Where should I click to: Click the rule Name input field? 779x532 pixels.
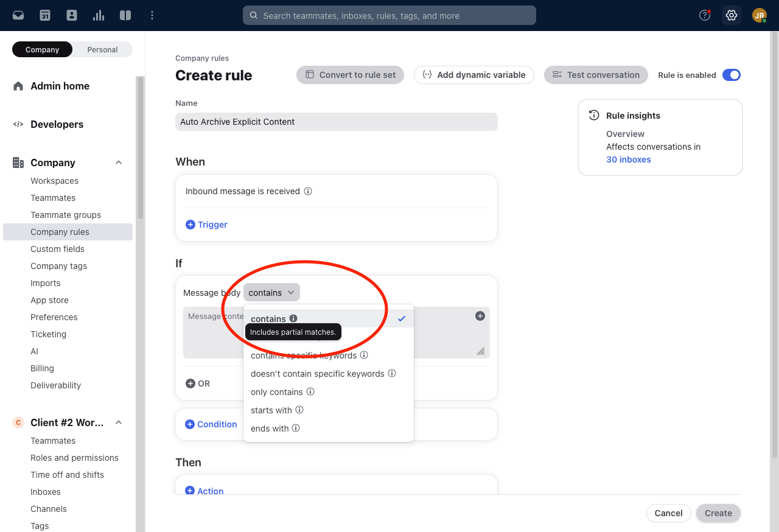click(336, 122)
